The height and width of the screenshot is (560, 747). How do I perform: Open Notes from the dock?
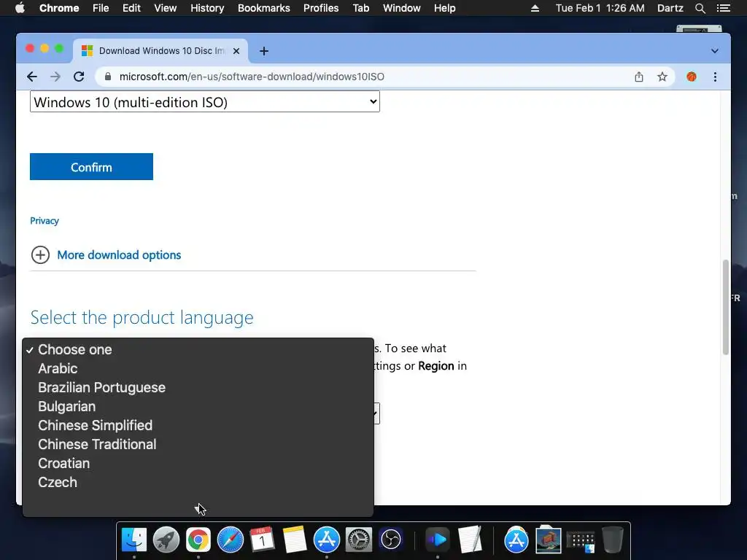(295, 540)
